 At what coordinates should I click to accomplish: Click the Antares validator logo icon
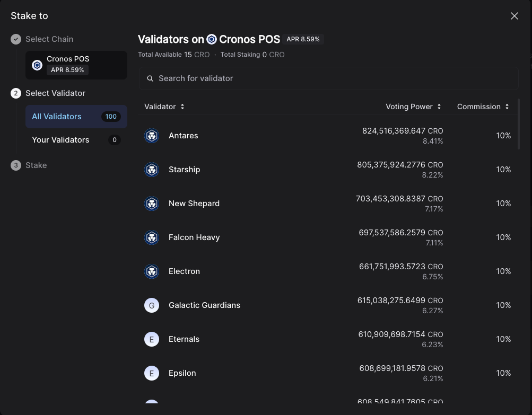pos(152,136)
